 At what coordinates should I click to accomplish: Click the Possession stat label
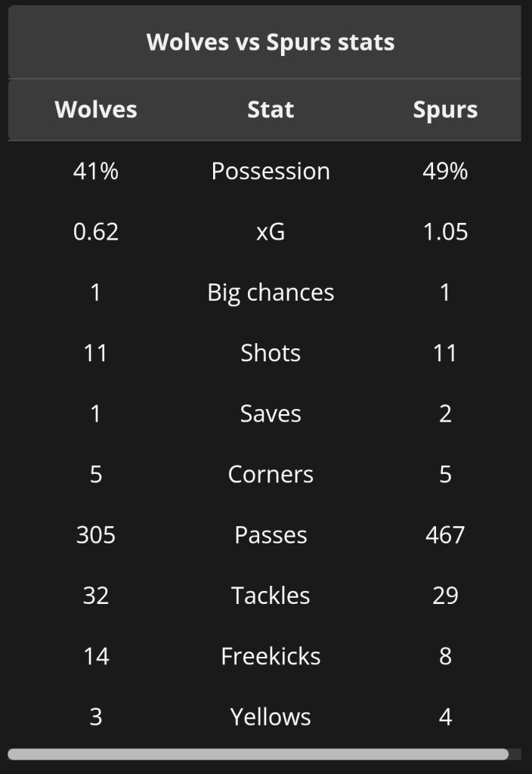pyautogui.click(x=271, y=172)
